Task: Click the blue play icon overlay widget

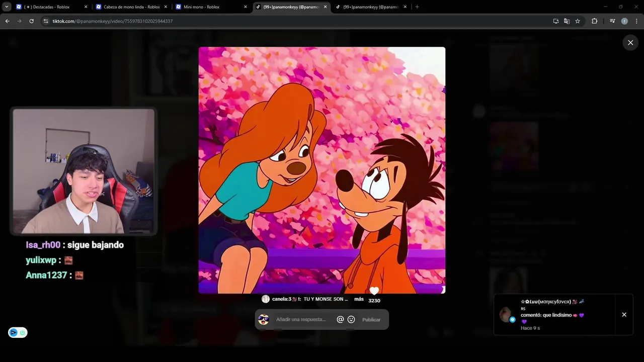Action: (14, 332)
